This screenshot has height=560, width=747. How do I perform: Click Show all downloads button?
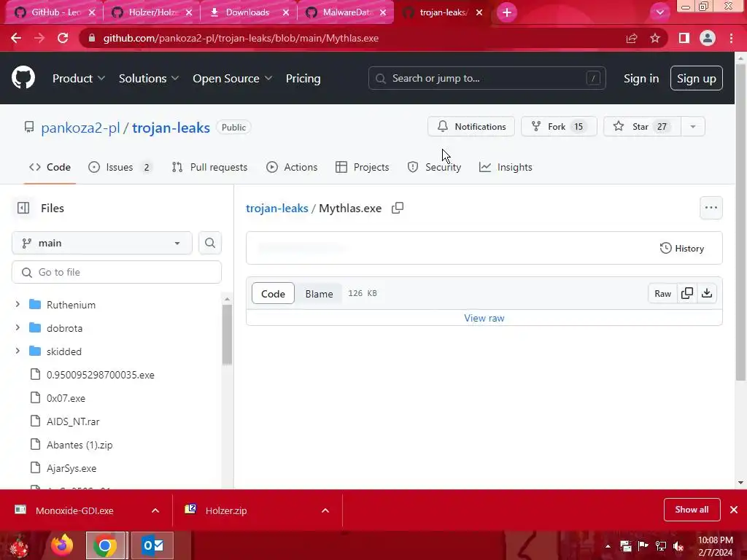click(692, 510)
